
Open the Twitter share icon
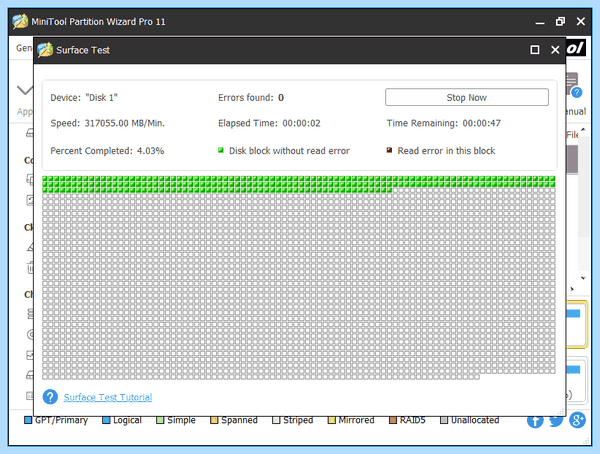pyautogui.click(x=556, y=420)
